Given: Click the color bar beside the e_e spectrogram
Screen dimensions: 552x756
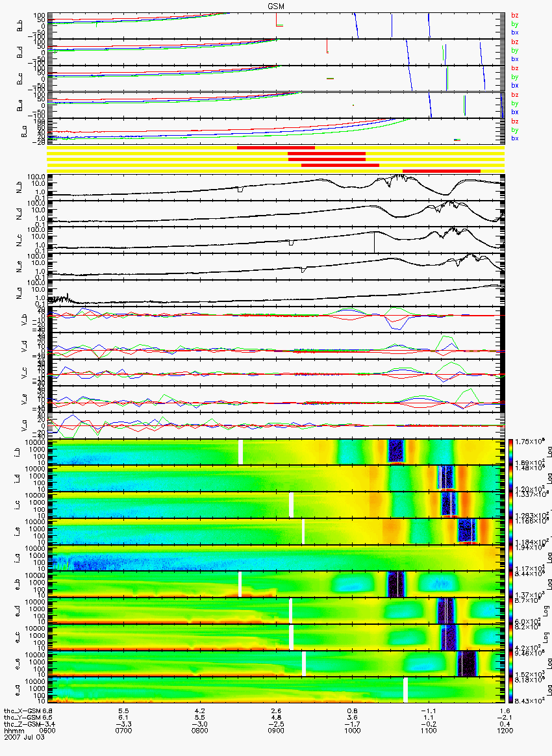Looking at the screenshot, I should pos(510,663).
